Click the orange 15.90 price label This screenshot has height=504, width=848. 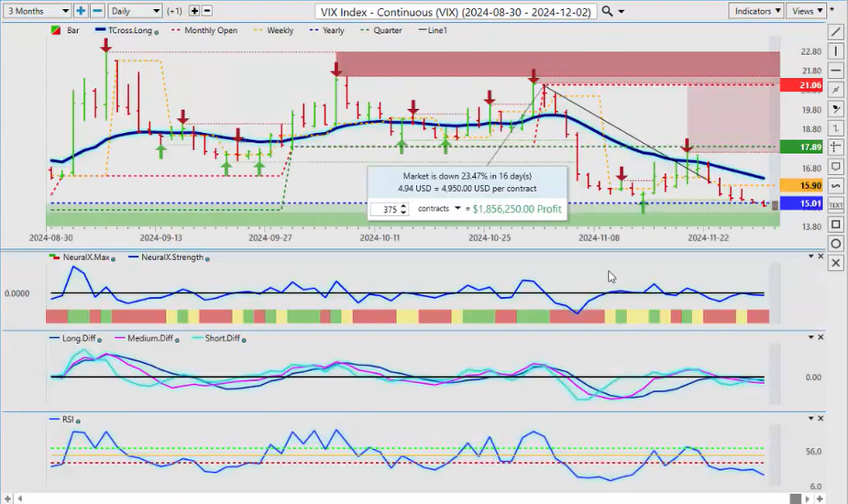(801, 185)
